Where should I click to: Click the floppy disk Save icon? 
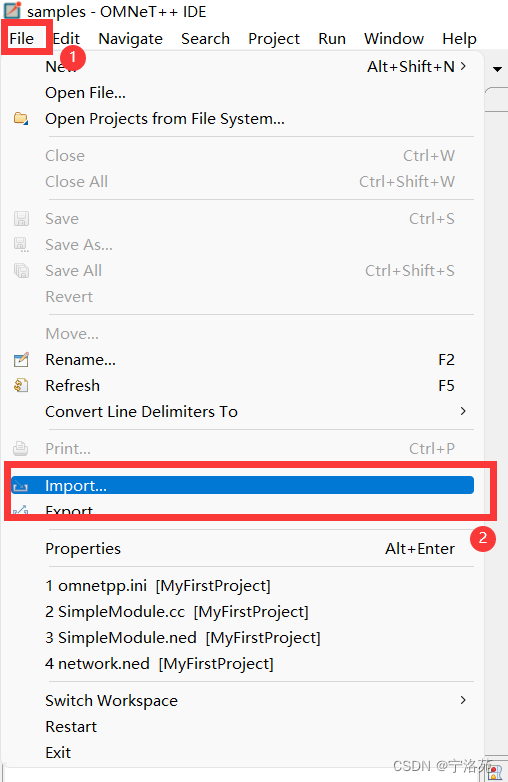[x=21, y=218]
